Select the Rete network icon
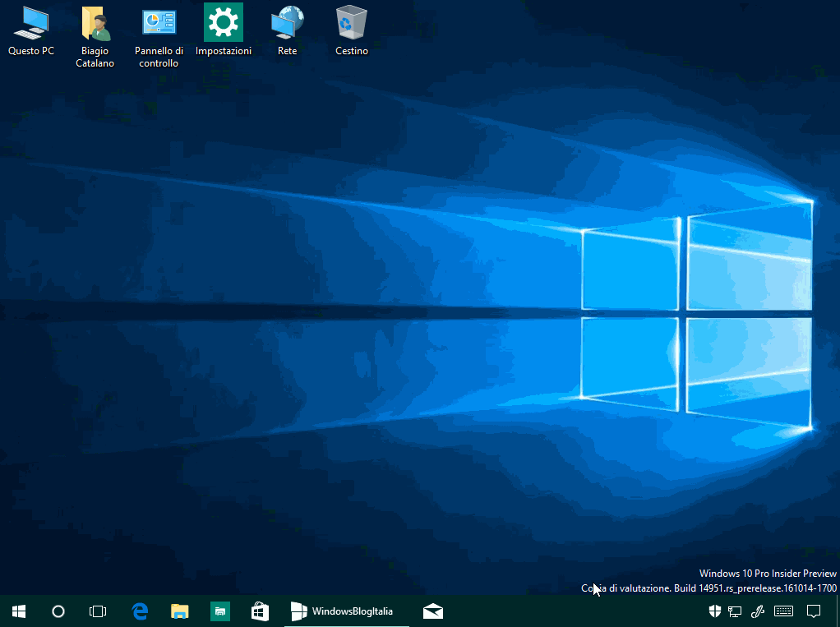The width and height of the screenshot is (840, 627). 287,31
